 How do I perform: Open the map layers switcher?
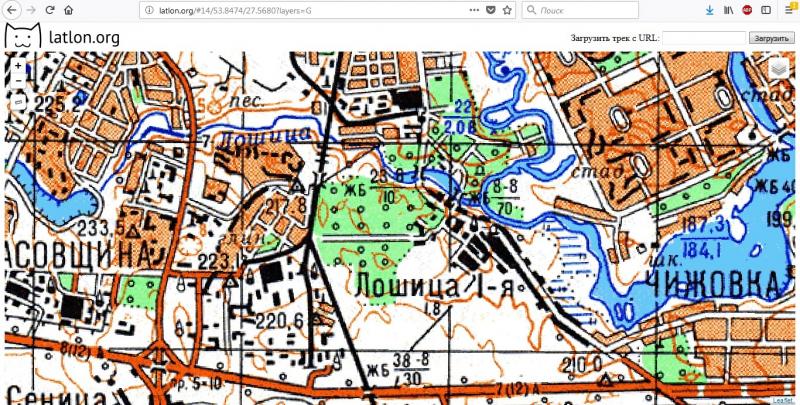[780, 70]
